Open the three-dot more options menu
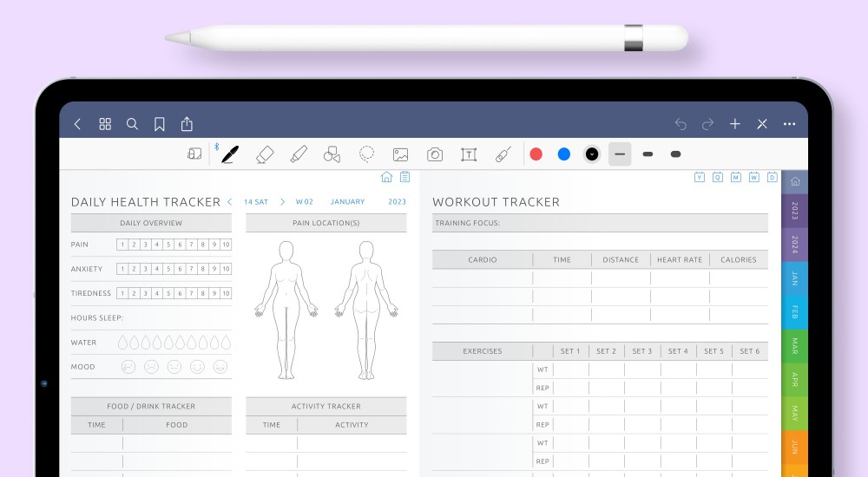The image size is (868, 477). tap(789, 124)
